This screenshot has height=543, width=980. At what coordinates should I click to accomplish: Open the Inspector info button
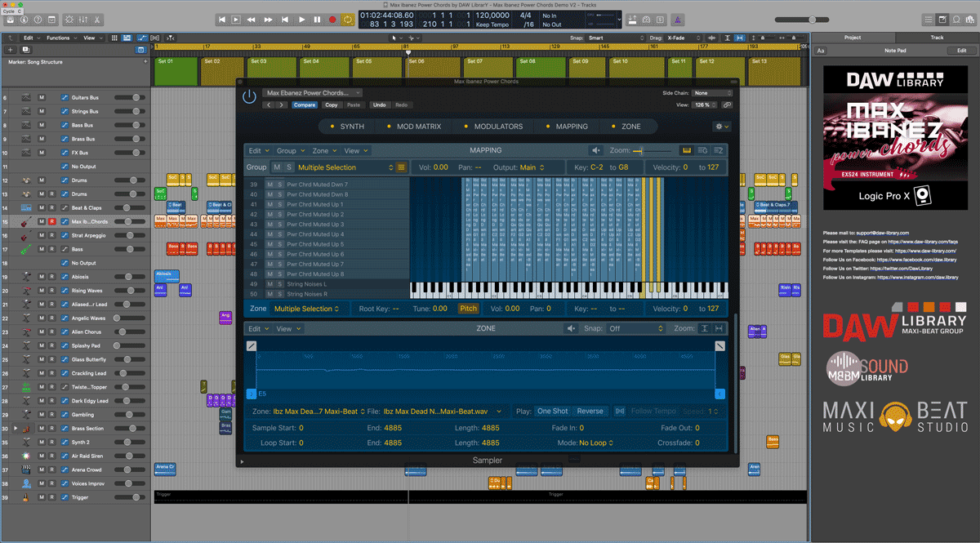point(24,19)
